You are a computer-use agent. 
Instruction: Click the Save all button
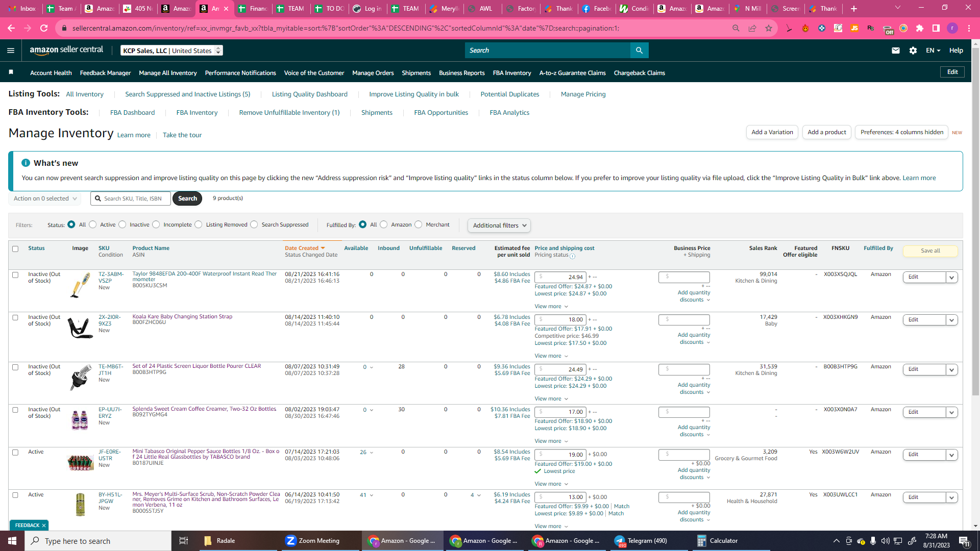[x=930, y=251]
